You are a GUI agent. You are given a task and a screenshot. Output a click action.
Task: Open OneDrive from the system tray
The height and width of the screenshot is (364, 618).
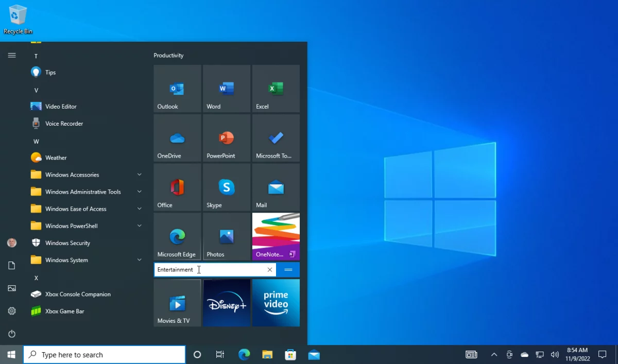click(524, 355)
